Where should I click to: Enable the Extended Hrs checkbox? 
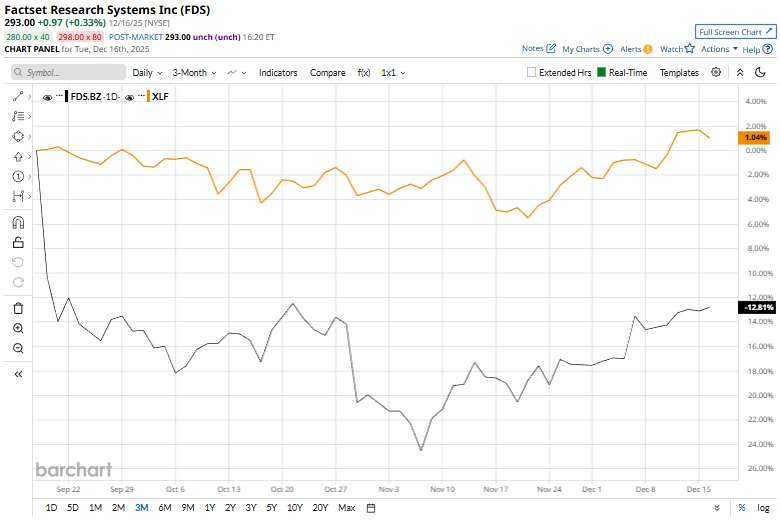click(531, 73)
